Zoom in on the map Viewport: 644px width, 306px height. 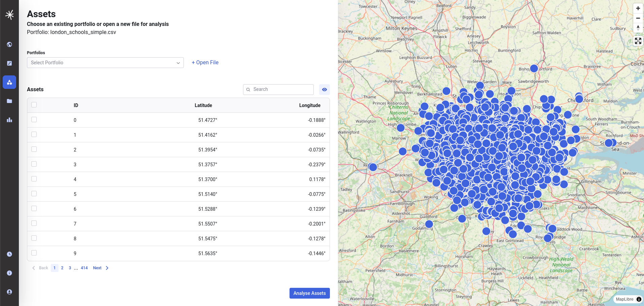638,8
